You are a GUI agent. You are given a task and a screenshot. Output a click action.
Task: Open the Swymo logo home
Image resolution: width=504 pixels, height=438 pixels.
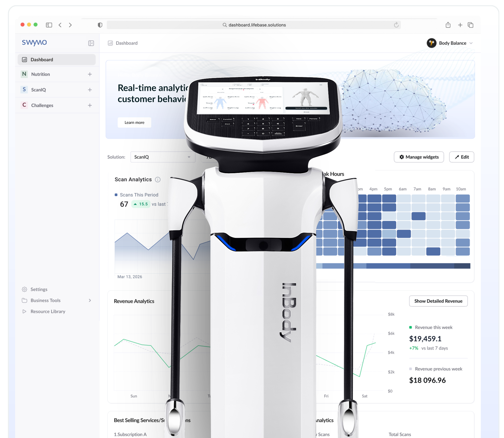click(34, 43)
